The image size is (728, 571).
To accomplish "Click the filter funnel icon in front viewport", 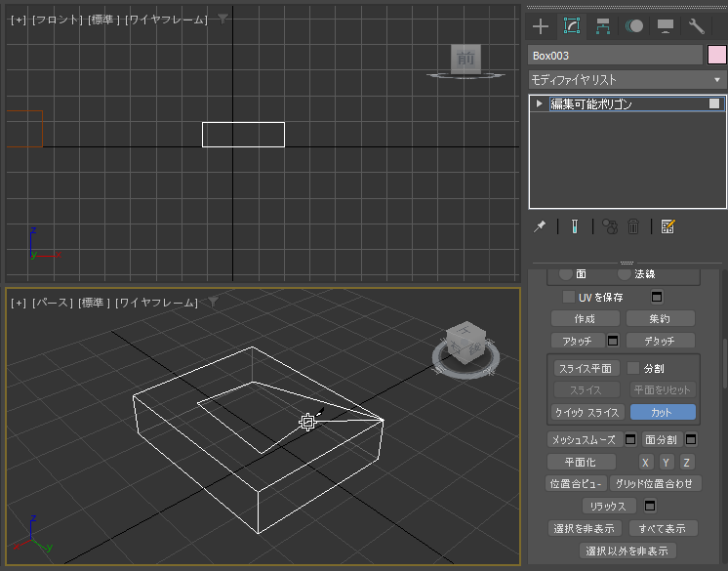I will click(222, 20).
